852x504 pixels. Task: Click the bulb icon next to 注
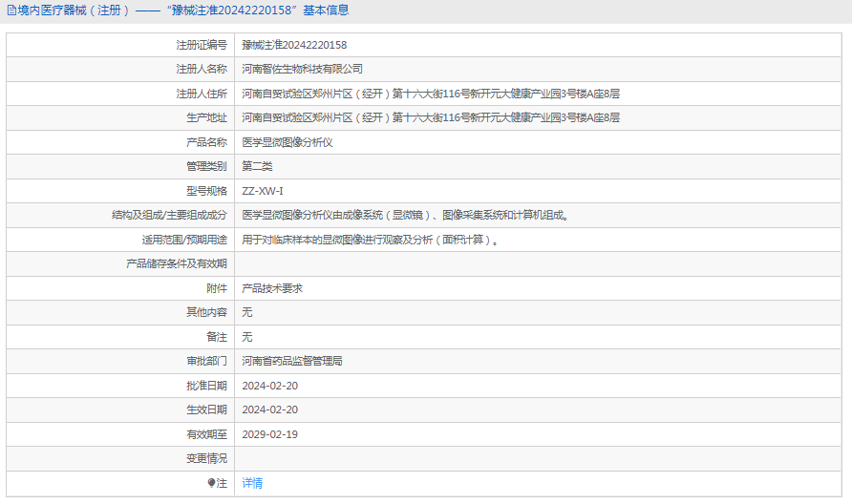[211, 483]
